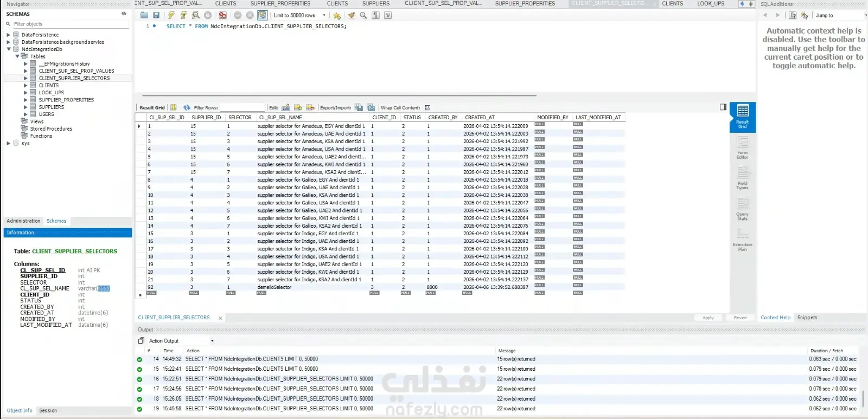Switch to Schemas navigator tab
Screen dimensions: 868x419
click(56, 221)
